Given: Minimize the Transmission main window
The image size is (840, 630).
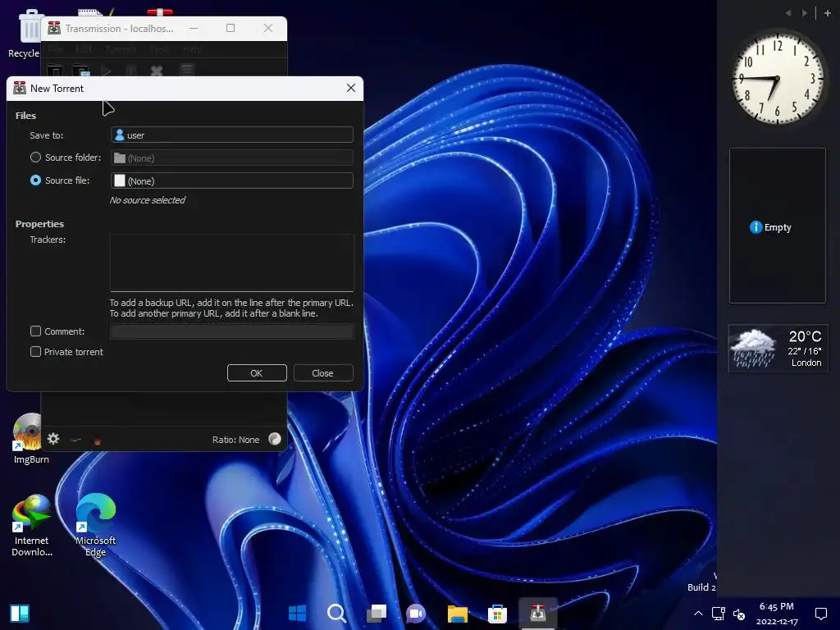Looking at the screenshot, I should click(194, 28).
